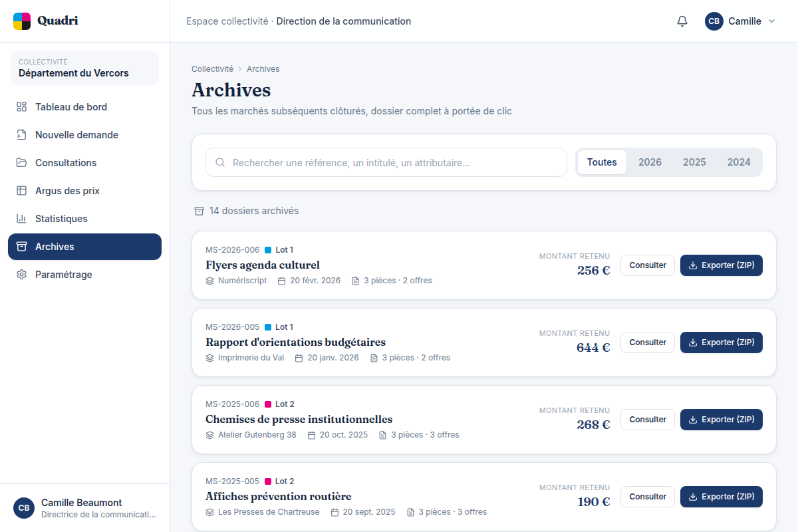Click blue Lot 1 swatch of MS-2026-005
The height and width of the screenshot is (532, 798).
[268, 327]
